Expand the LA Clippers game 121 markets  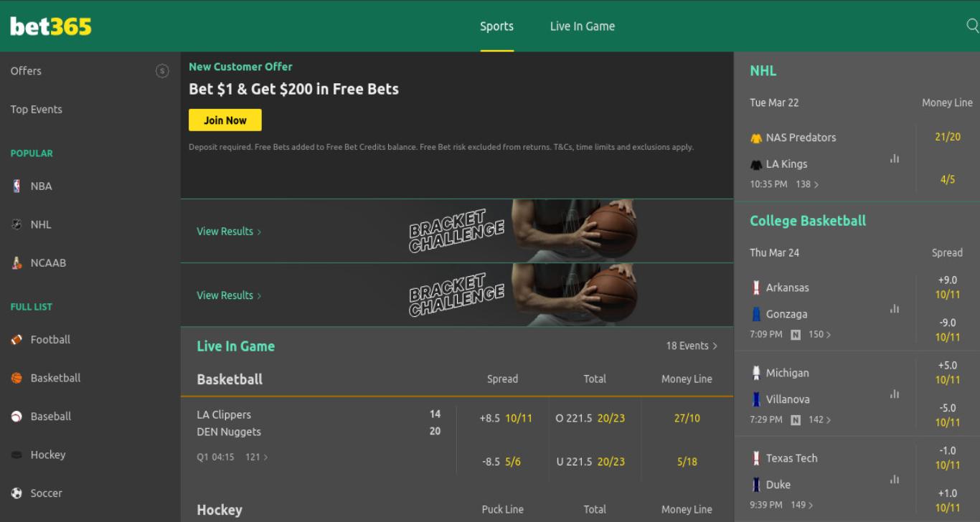tap(256, 457)
